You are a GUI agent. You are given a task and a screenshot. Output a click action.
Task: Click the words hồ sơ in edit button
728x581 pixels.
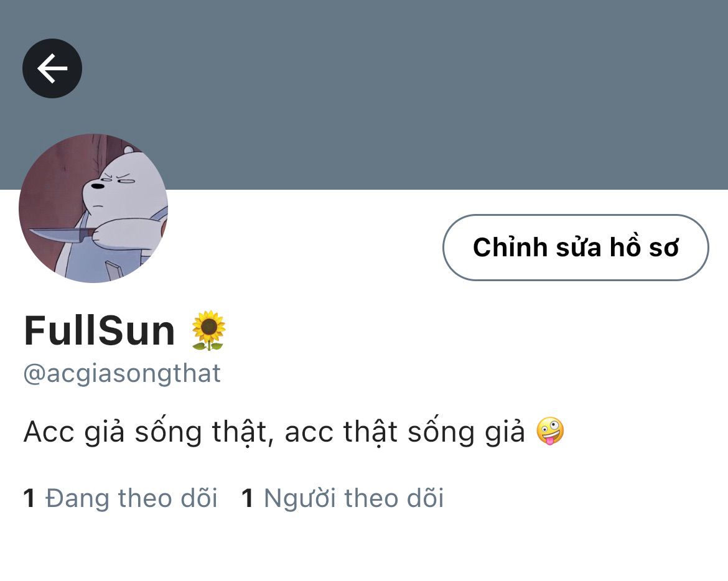click(644, 248)
